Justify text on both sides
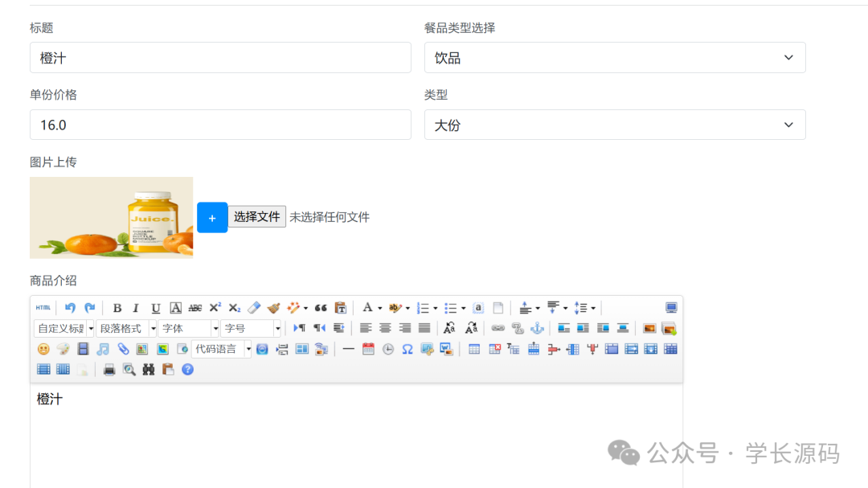 (x=424, y=329)
